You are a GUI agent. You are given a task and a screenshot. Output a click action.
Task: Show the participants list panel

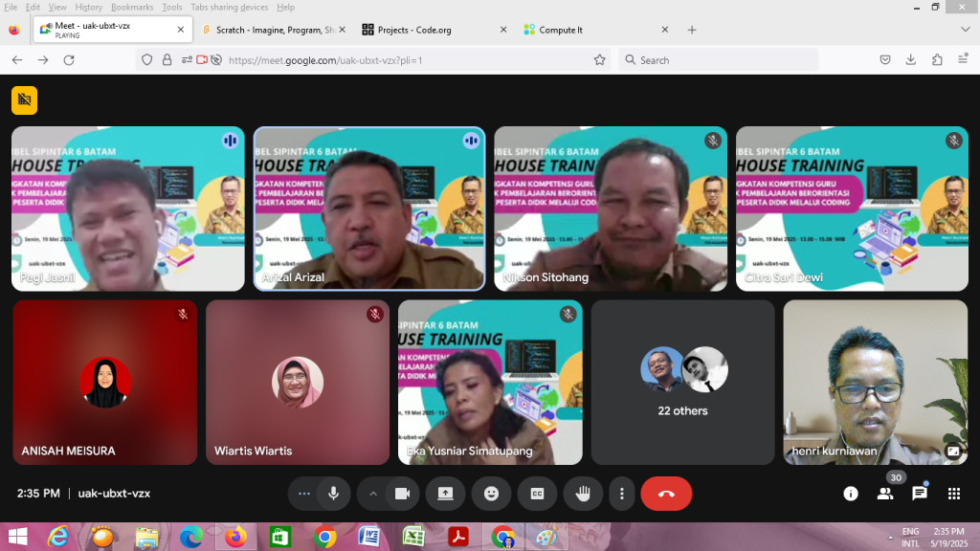885,494
